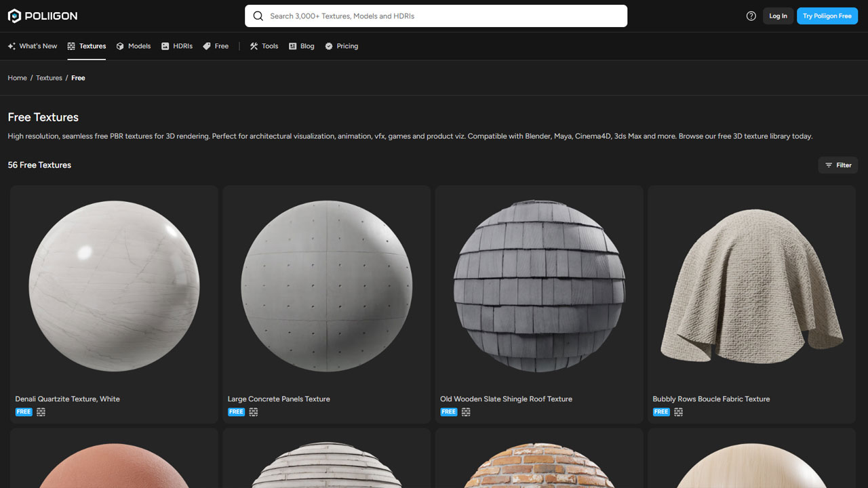868x488 pixels.
Task: Click FREE badge on Old Wooden Slate Shingle card
Action: pyautogui.click(x=449, y=412)
